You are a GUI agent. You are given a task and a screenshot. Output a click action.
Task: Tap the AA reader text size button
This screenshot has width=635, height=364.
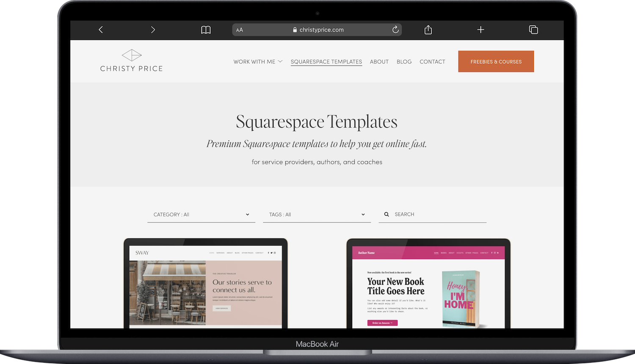[240, 30]
